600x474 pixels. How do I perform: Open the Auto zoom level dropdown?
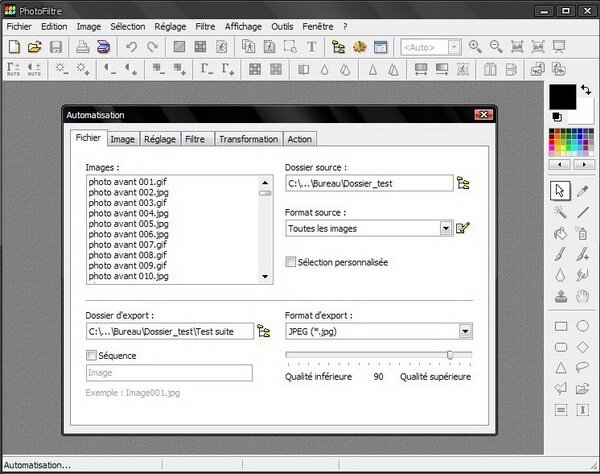pos(454,47)
